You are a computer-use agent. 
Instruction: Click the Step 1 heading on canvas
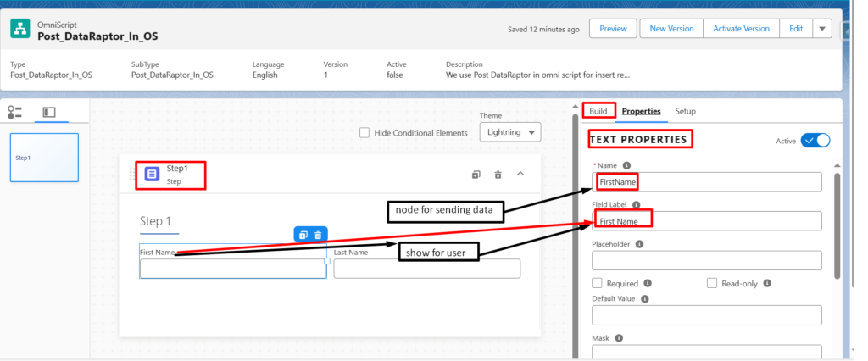pos(156,221)
